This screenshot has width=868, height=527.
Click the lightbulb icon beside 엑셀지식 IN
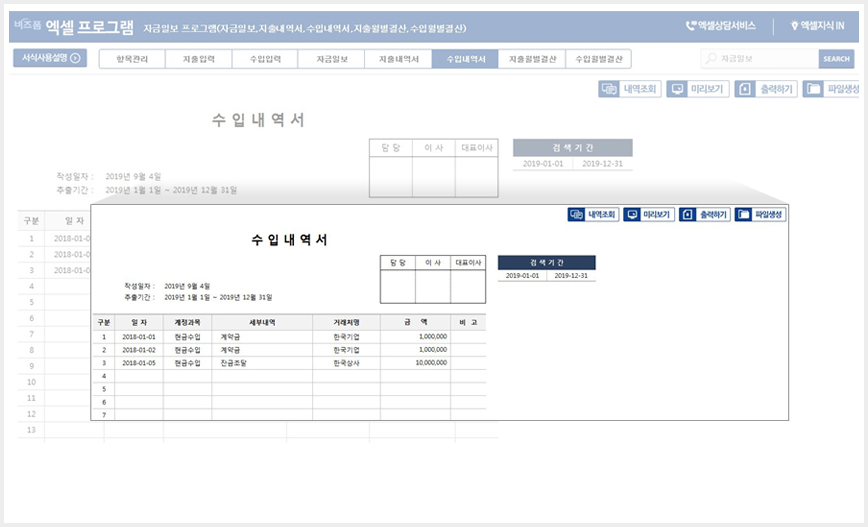(794, 26)
